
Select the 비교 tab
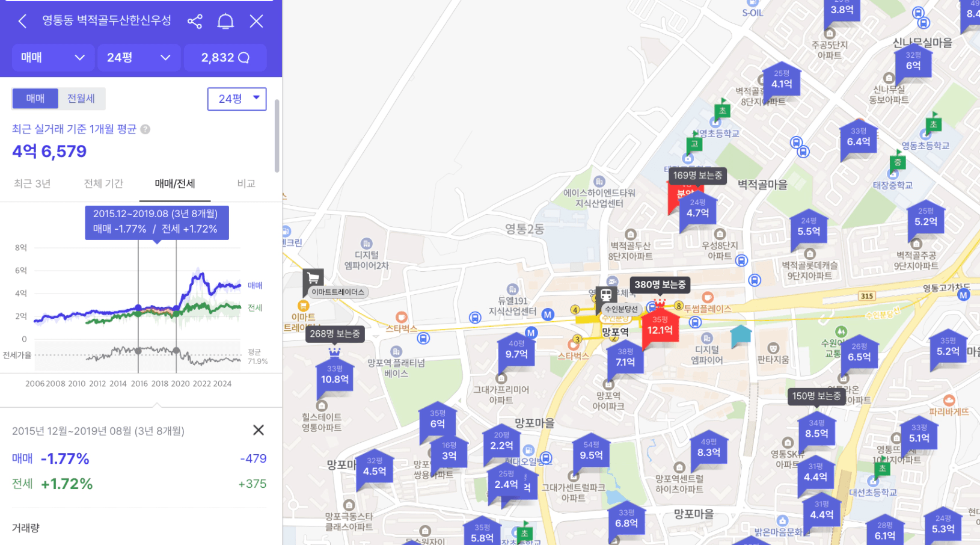pyautogui.click(x=246, y=184)
